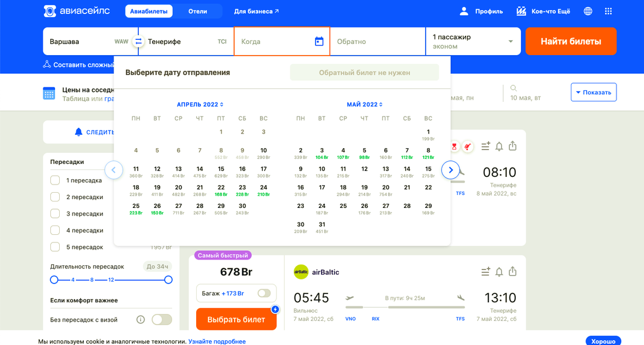Click the red hourglass badge icon
Screen dimensions: 644x345
pos(454,146)
